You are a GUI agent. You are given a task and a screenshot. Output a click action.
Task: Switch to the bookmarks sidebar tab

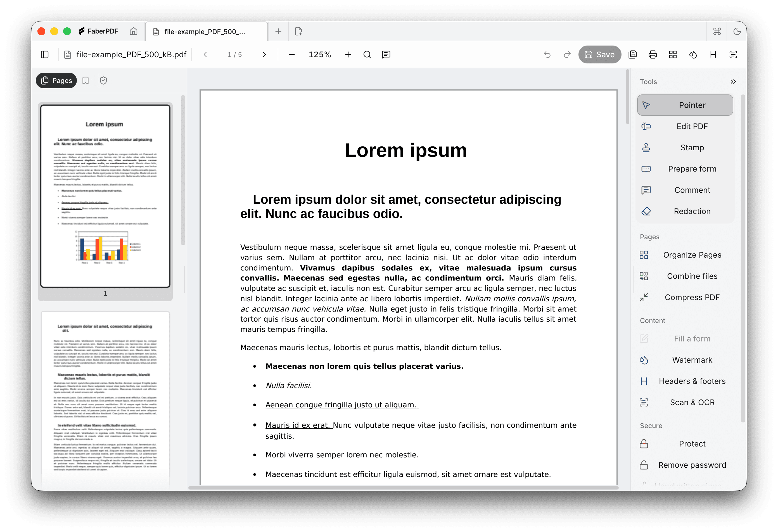coord(86,81)
